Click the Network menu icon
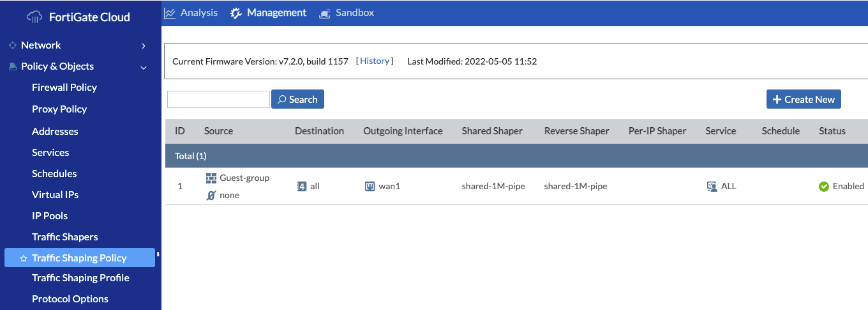The height and width of the screenshot is (310, 868). pos(12,45)
